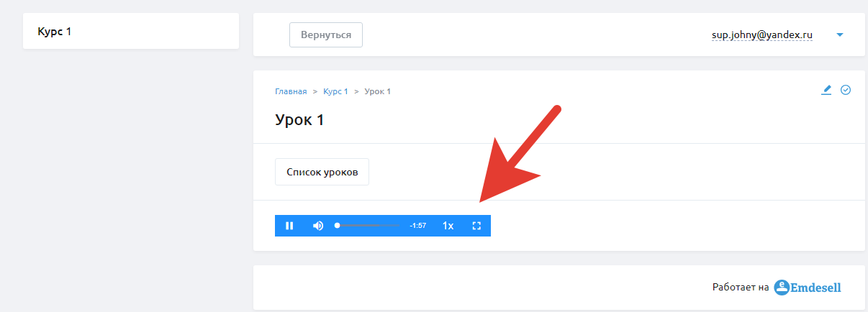Expand the user account dropdown arrow
This screenshot has width=868, height=312.
(x=839, y=35)
